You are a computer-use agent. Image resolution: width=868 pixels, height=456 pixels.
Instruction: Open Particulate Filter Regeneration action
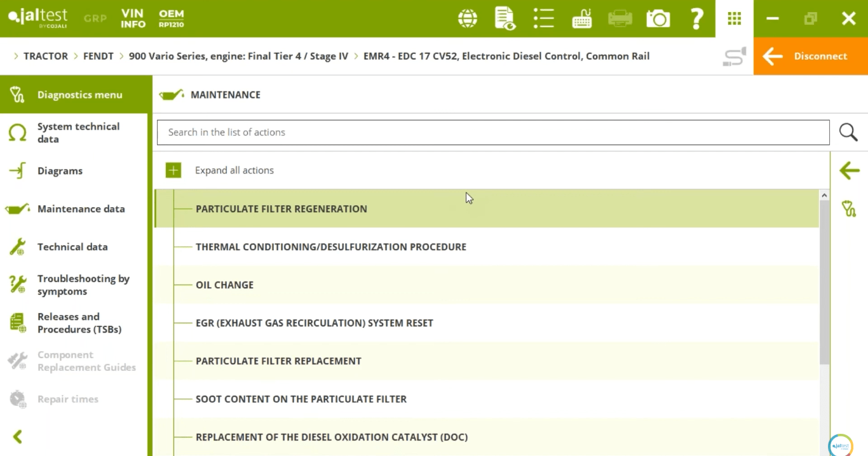pos(281,208)
